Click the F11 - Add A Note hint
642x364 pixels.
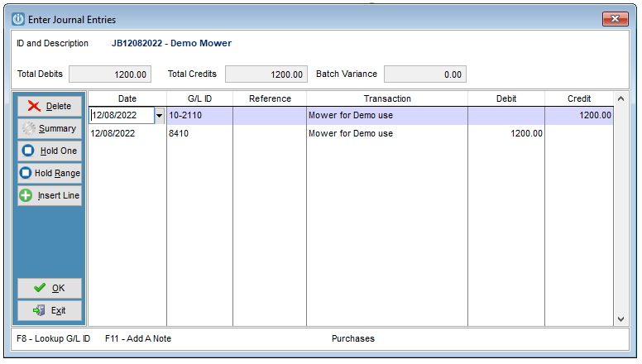pyautogui.click(x=138, y=338)
